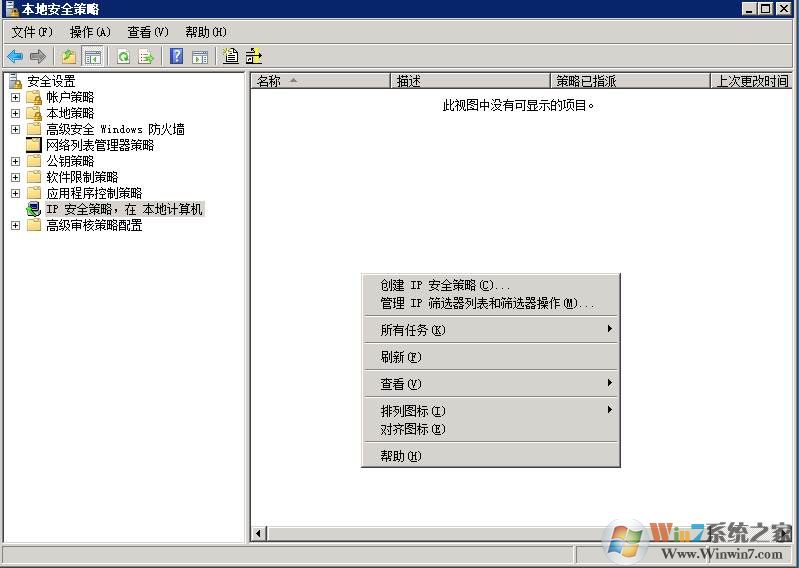The height and width of the screenshot is (568, 799).
Task: Open Help via blue question mark icon
Action: pyautogui.click(x=176, y=56)
